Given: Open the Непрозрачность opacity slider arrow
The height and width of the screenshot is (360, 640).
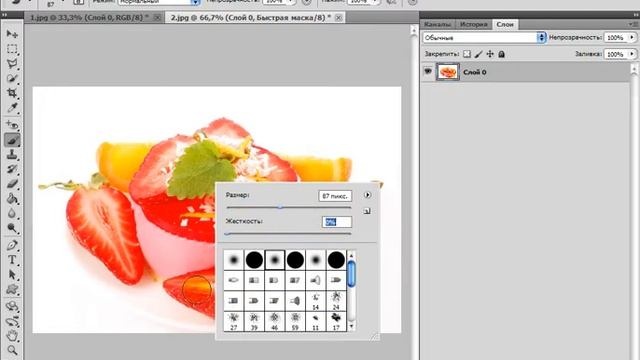Looking at the screenshot, I should click(x=632, y=38).
